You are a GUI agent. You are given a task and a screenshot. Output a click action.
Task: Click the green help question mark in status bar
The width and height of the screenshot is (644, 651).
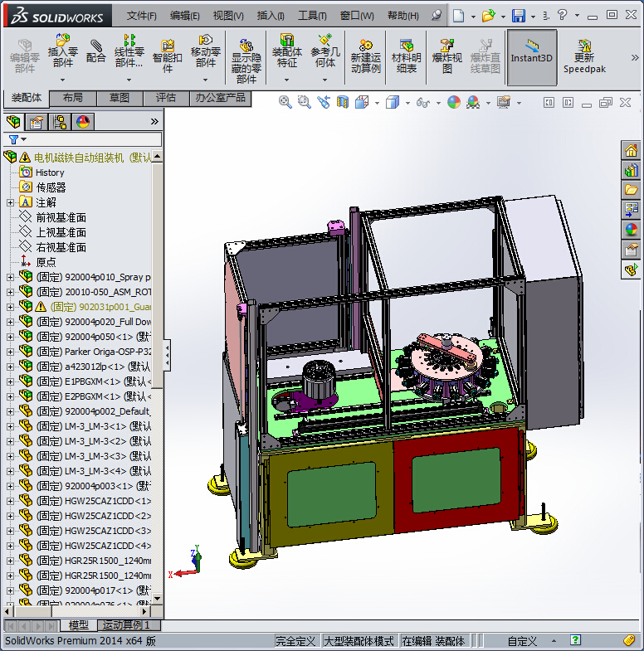coord(575,640)
